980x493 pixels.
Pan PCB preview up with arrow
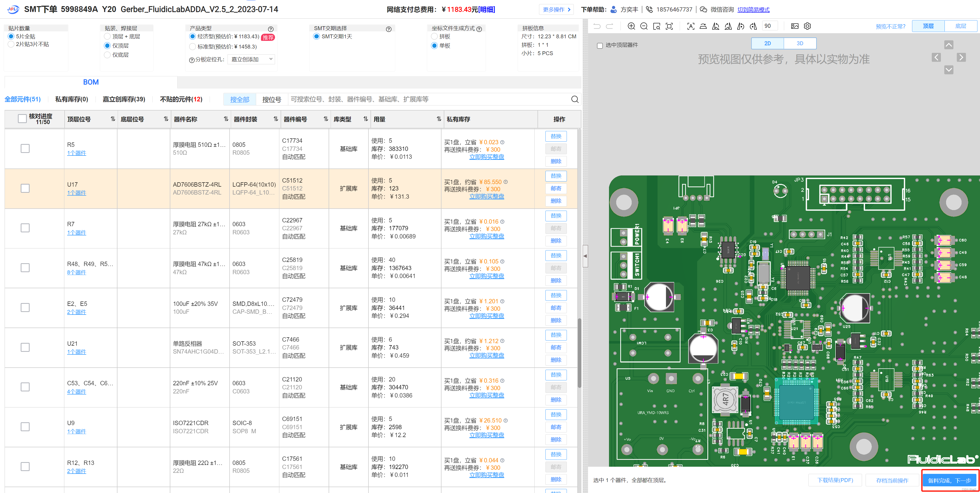point(948,45)
